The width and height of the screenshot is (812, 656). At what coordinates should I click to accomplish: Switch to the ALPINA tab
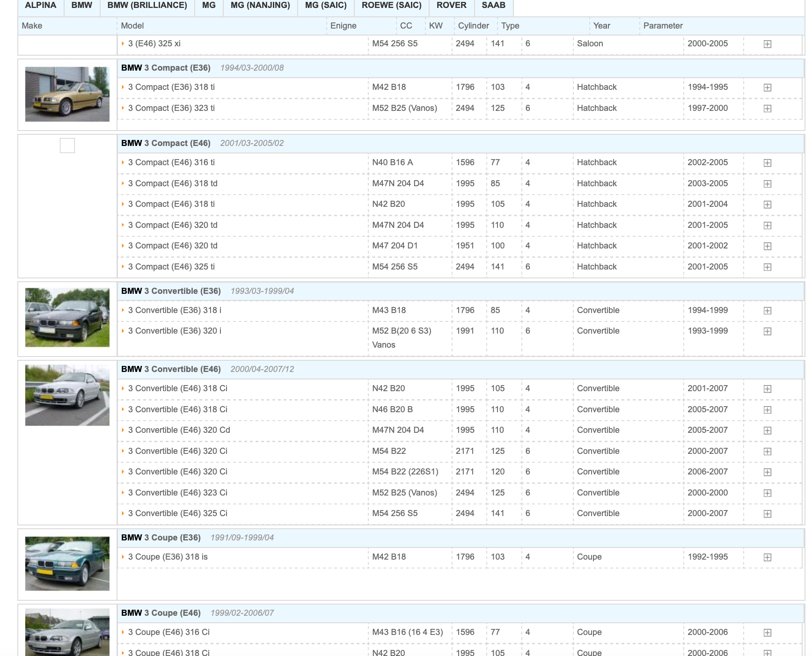[40, 6]
